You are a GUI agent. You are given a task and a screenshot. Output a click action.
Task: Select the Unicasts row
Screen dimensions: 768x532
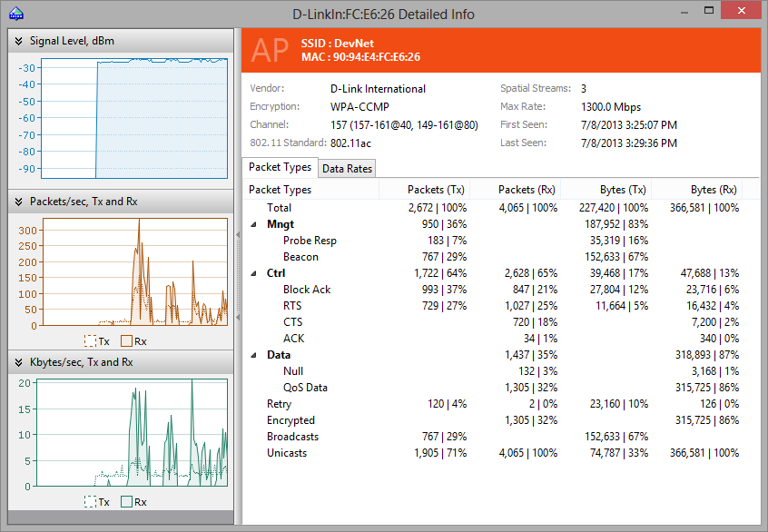(500, 453)
